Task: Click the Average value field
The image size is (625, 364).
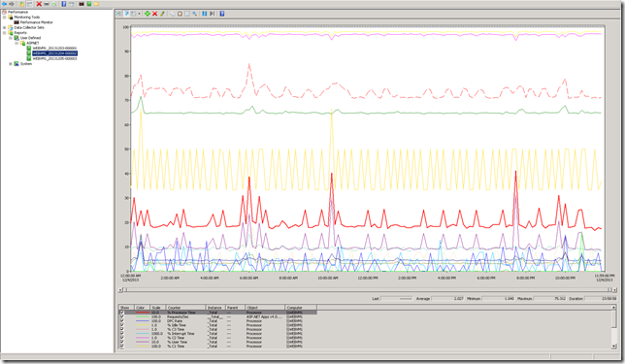Action: pyautogui.click(x=447, y=298)
